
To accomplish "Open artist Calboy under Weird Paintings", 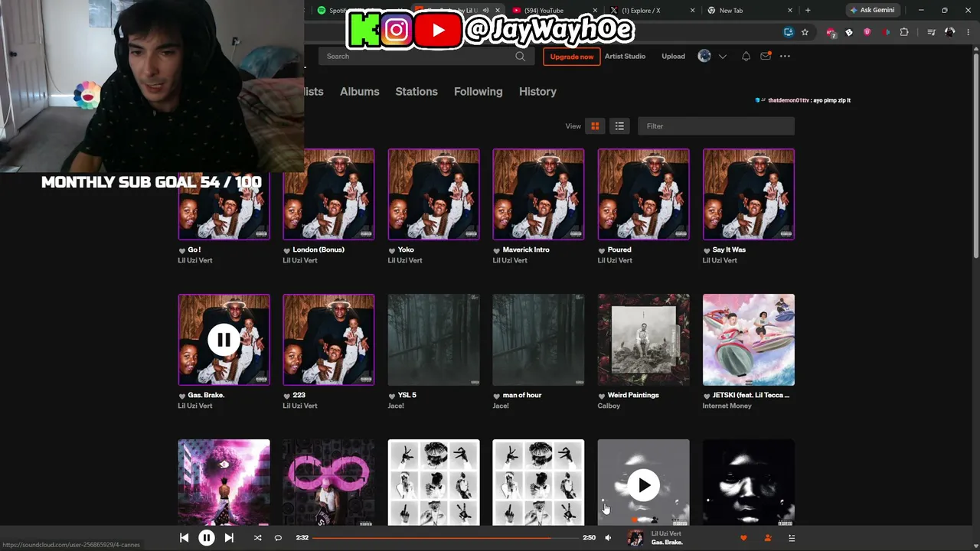I will pos(609,406).
